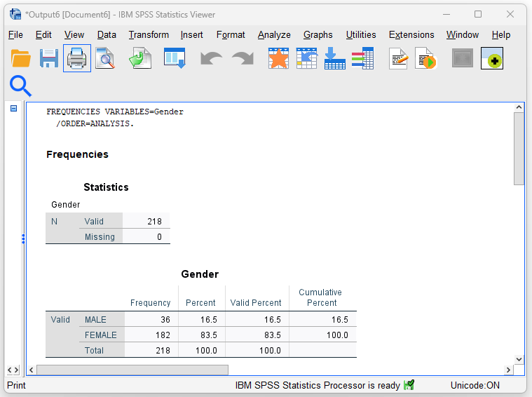Select the FREQUENCIES VARIABLES=Gender syntax text
This screenshot has height=397, width=532.
click(x=115, y=112)
